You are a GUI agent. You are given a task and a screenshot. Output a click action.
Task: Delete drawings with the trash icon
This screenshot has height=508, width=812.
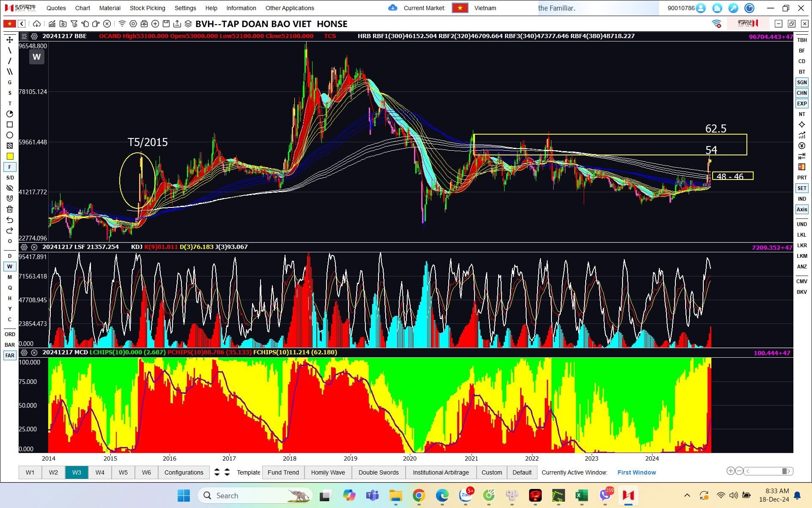[10, 209]
